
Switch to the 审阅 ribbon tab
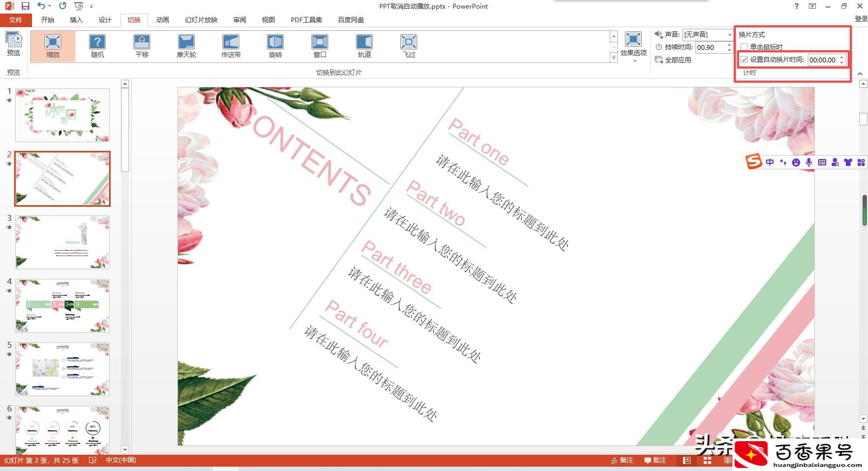pos(240,20)
